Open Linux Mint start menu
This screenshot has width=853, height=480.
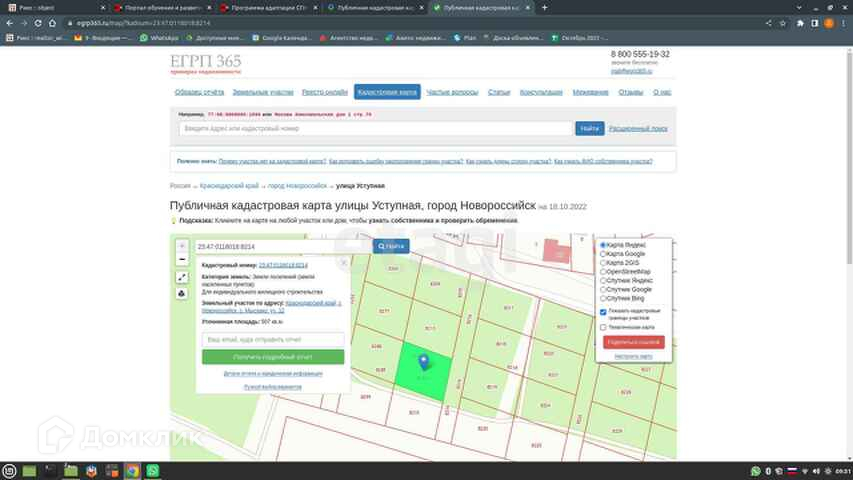pos(9,471)
